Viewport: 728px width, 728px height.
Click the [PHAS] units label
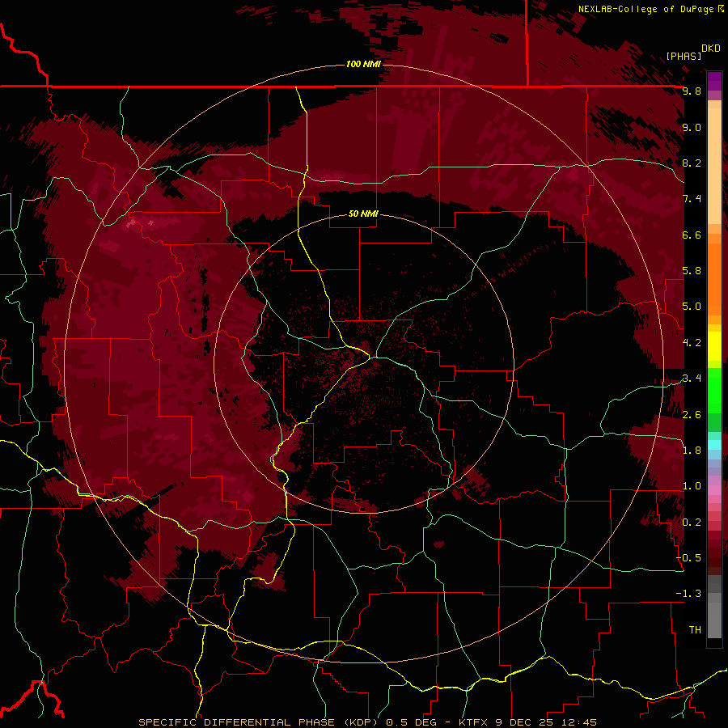point(684,56)
